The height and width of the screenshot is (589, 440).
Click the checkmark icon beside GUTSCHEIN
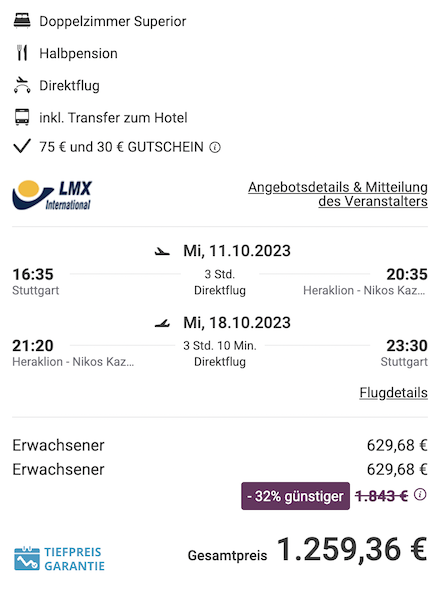tap(22, 146)
